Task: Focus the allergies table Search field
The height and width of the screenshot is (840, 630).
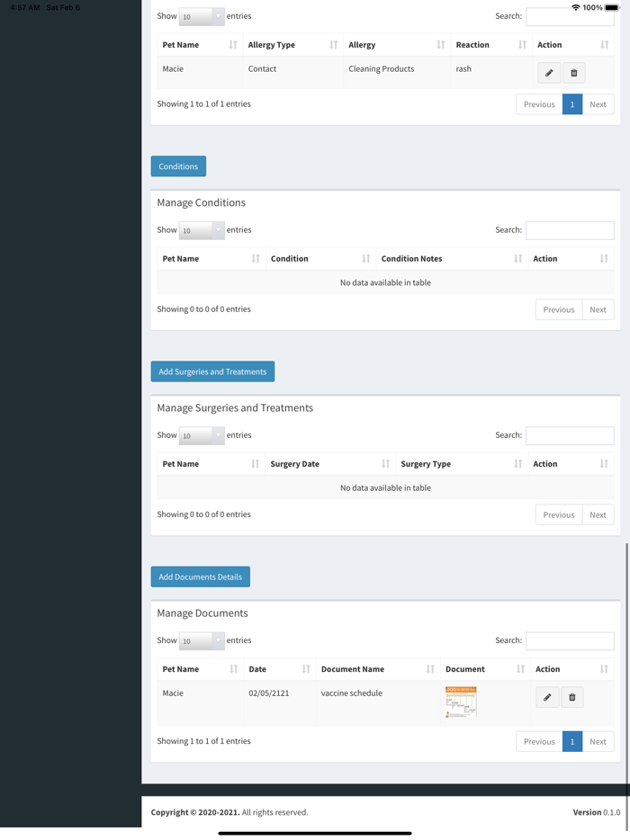Action: 570,16
